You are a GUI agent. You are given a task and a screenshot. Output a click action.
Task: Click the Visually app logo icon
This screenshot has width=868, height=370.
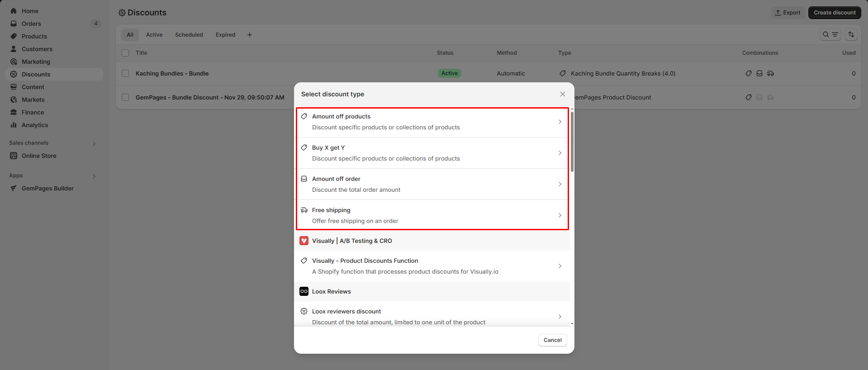[x=304, y=241]
